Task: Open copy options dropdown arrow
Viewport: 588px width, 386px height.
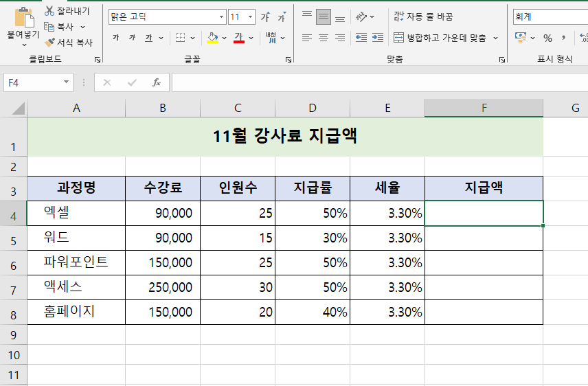Action: click(83, 27)
